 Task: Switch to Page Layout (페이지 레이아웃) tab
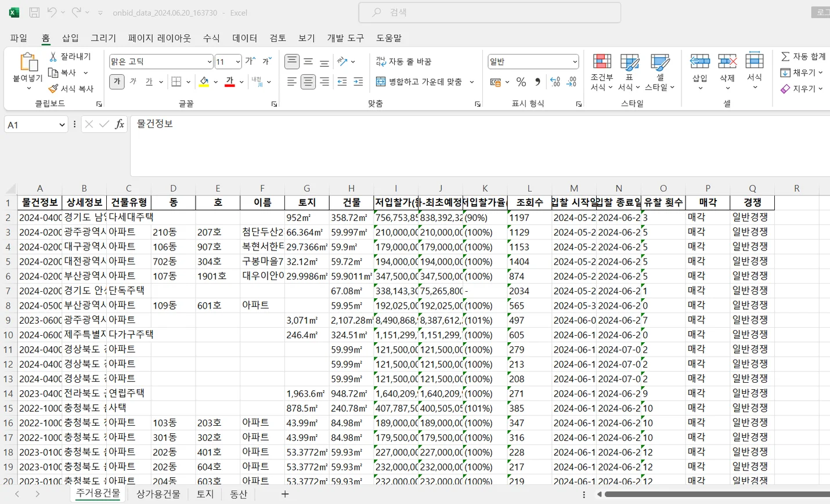coord(160,38)
